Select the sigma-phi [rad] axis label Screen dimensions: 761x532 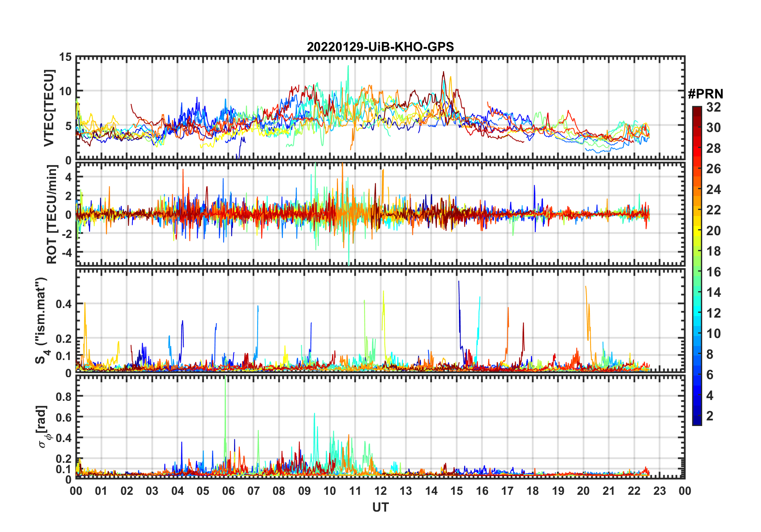pyautogui.click(x=44, y=427)
